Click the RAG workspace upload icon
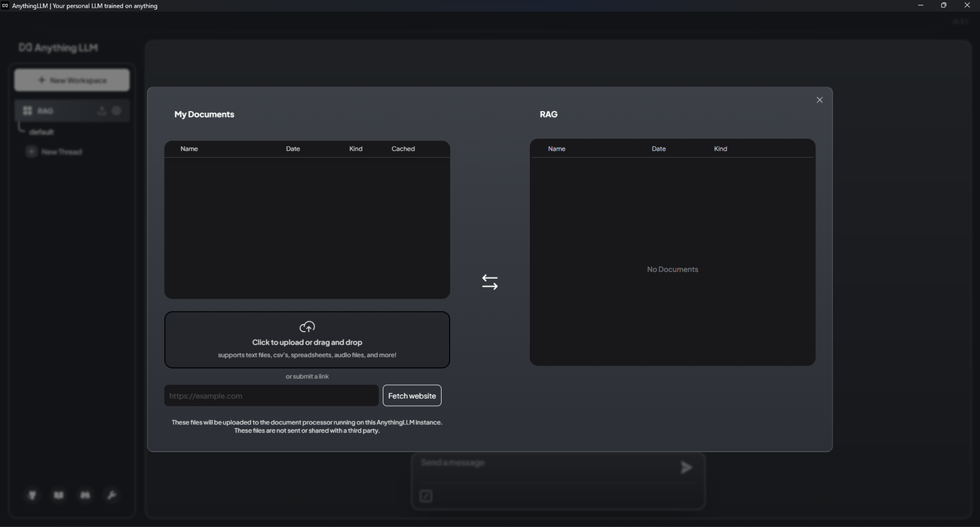The image size is (980, 527). (102, 111)
